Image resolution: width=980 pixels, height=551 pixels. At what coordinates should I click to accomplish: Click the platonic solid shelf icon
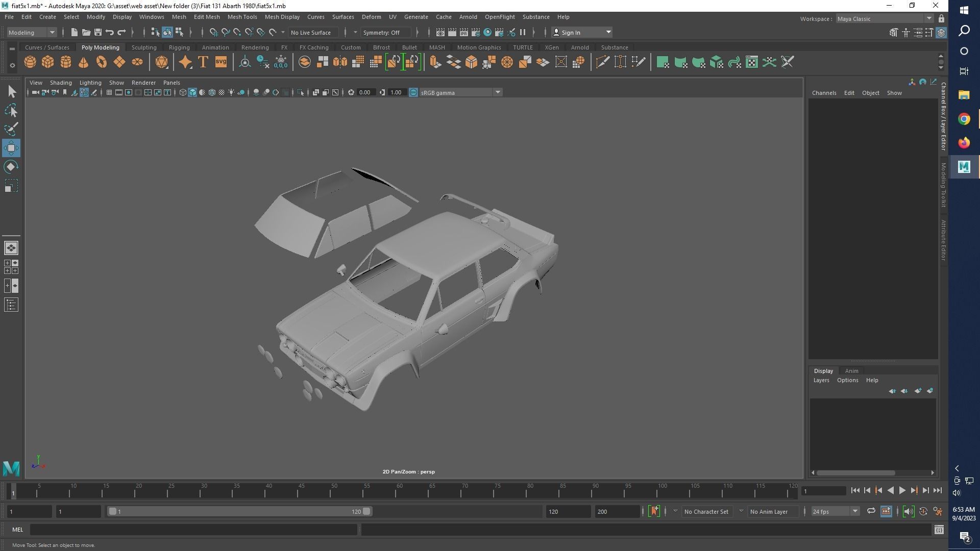pos(162,62)
